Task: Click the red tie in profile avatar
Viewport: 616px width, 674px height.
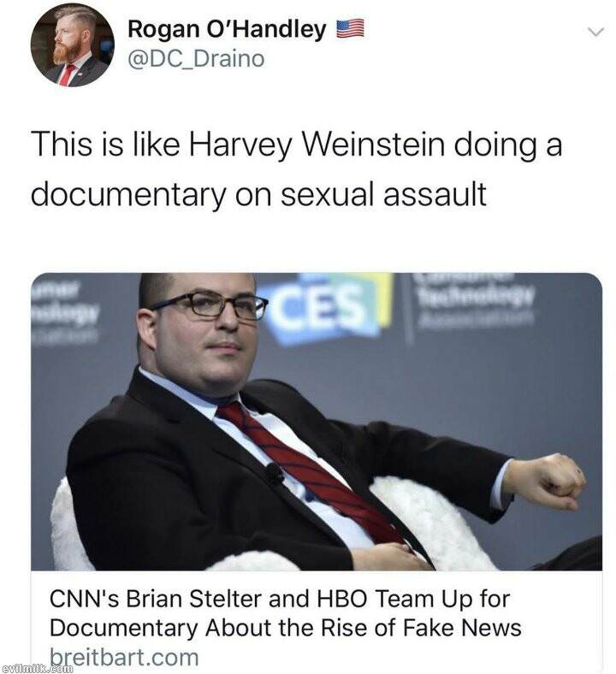Action: click(x=67, y=74)
